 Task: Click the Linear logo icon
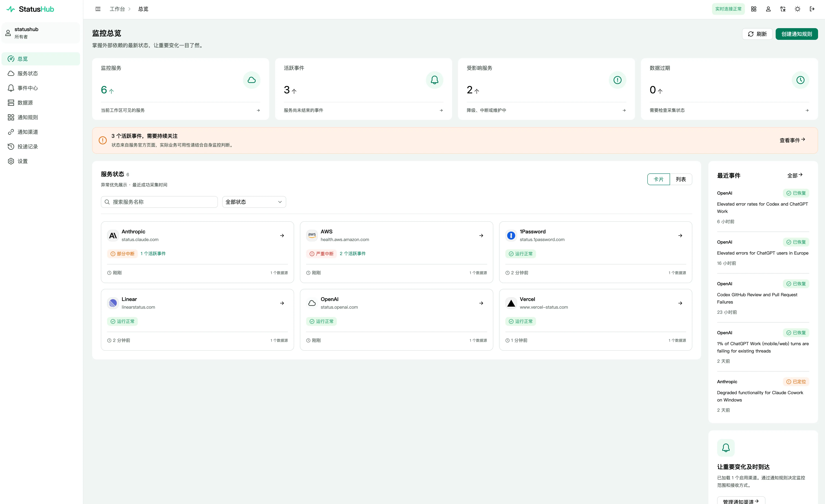click(x=113, y=303)
